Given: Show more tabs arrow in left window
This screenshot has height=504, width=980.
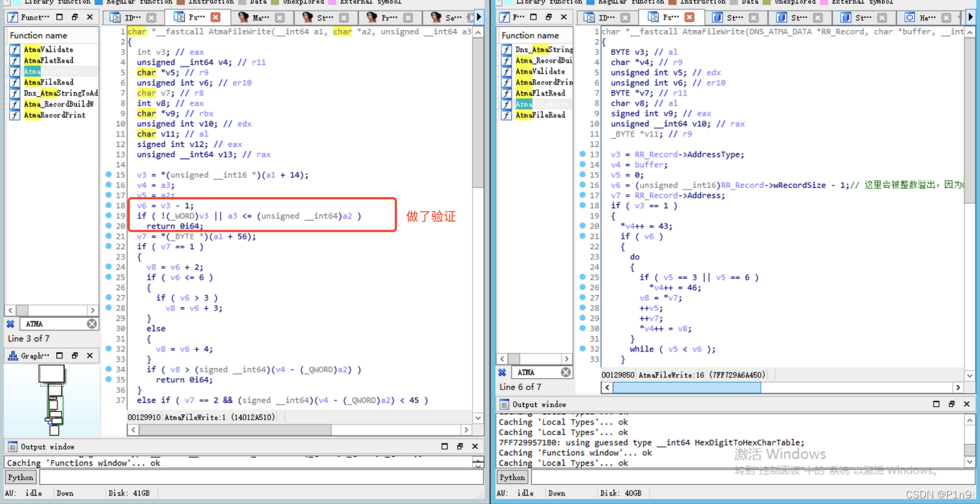Looking at the screenshot, I should click(x=479, y=17).
